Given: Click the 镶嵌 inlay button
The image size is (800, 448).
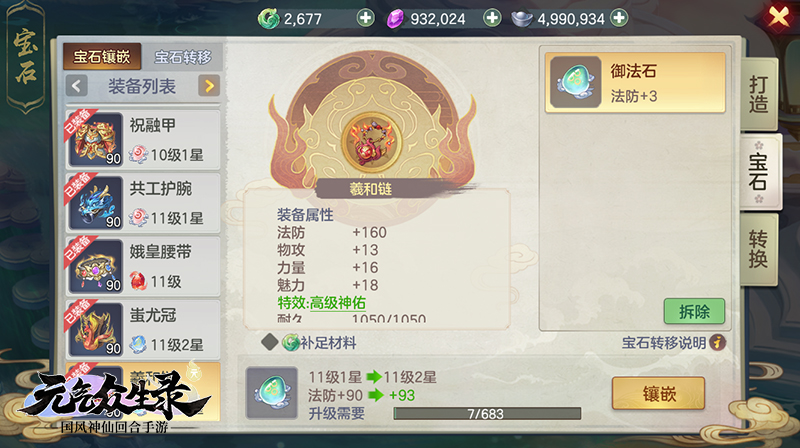Looking at the screenshot, I should point(659,393).
